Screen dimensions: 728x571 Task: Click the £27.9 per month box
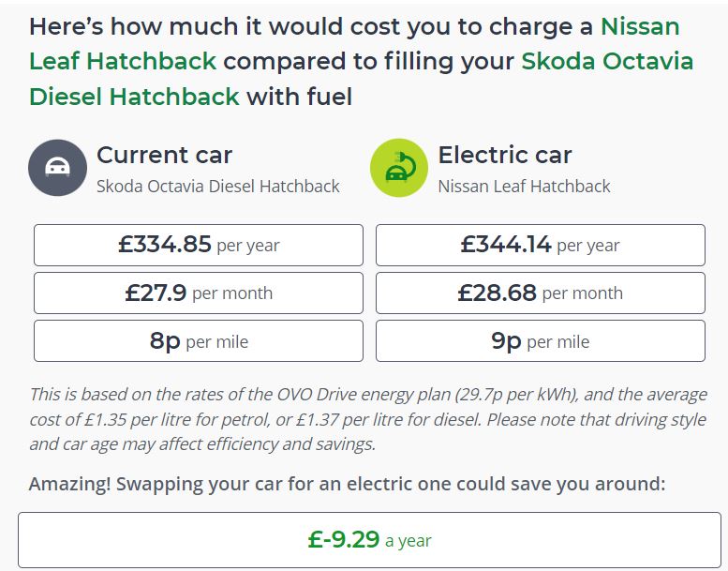199,293
